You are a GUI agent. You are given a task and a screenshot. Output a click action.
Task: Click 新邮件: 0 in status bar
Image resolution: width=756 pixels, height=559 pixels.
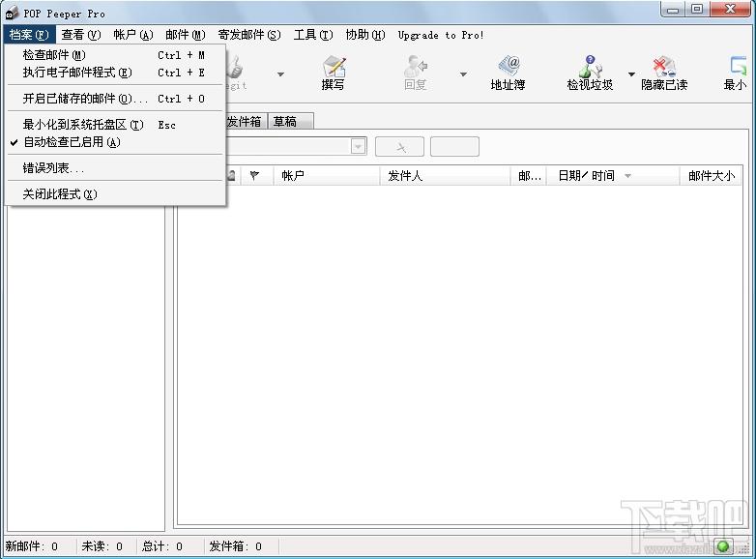[32, 546]
